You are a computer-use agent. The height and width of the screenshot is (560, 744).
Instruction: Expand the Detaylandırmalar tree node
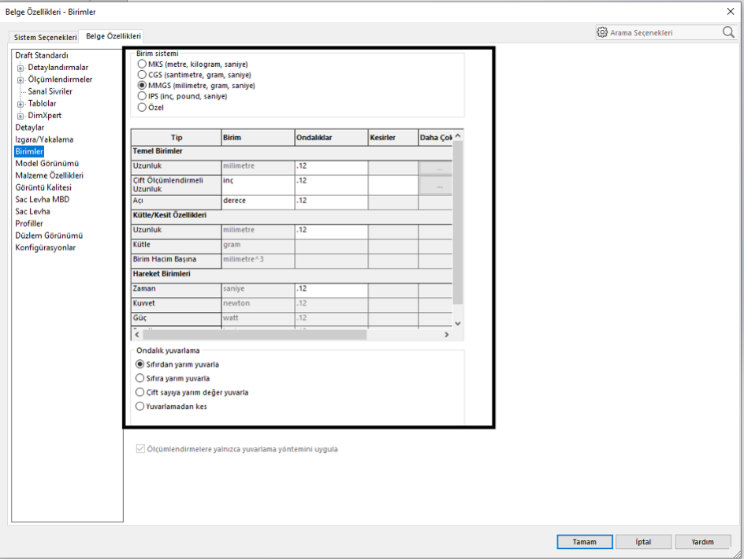tap(20, 68)
